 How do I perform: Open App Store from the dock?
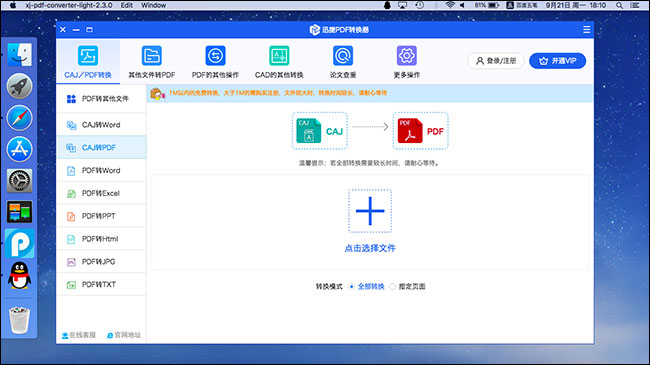19,149
